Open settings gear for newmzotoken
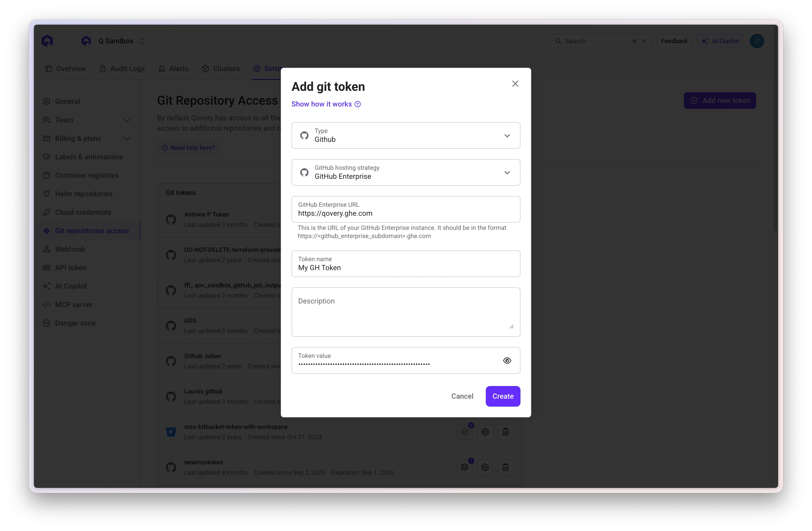 coord(485,467)
